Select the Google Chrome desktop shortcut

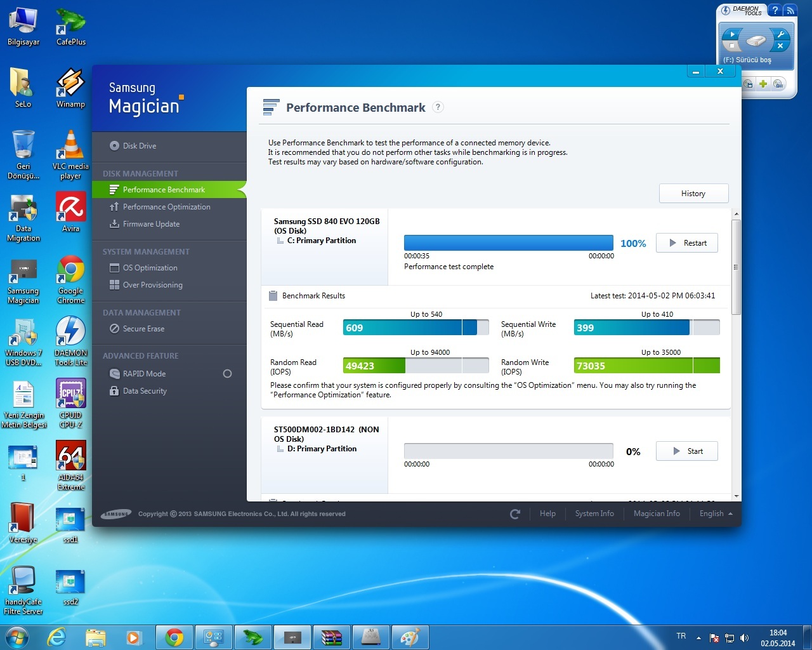(70, 280)
